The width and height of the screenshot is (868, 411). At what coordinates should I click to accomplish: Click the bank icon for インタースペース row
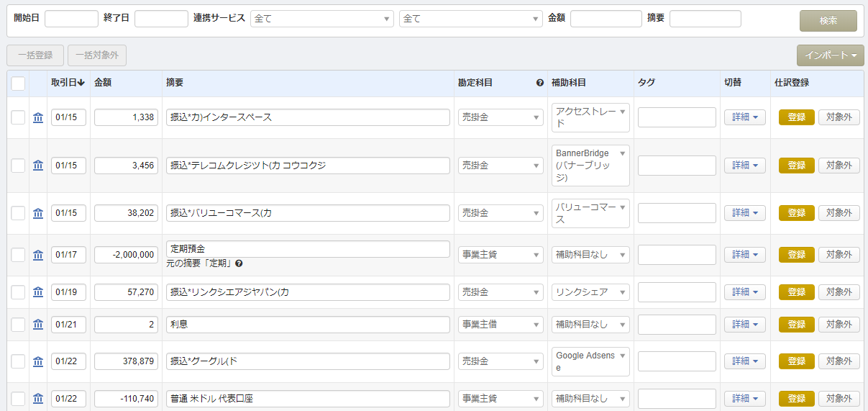point(38,117)
